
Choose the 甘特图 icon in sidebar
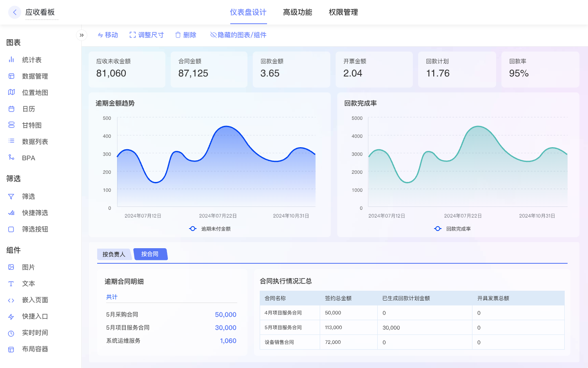coord(11,125)
